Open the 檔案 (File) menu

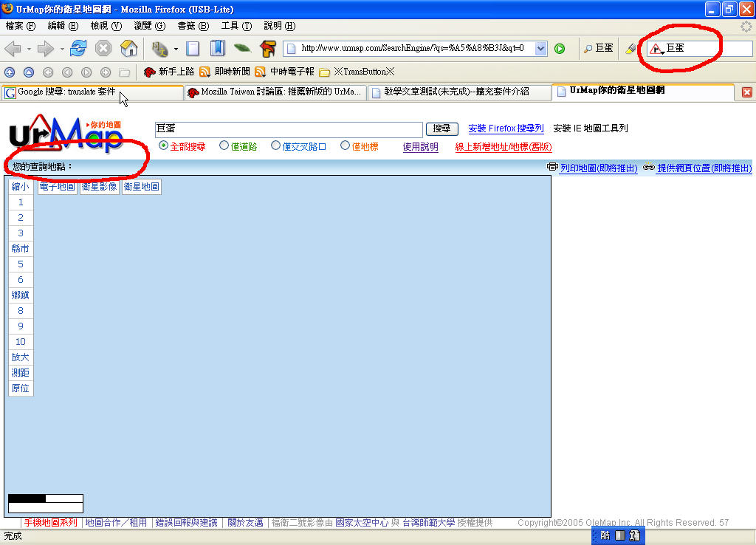[x=20, y=26]
